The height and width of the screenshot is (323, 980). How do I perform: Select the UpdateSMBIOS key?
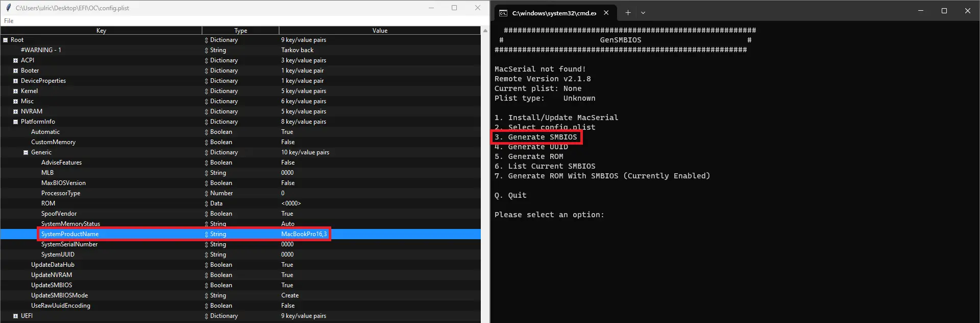point(52,285)
